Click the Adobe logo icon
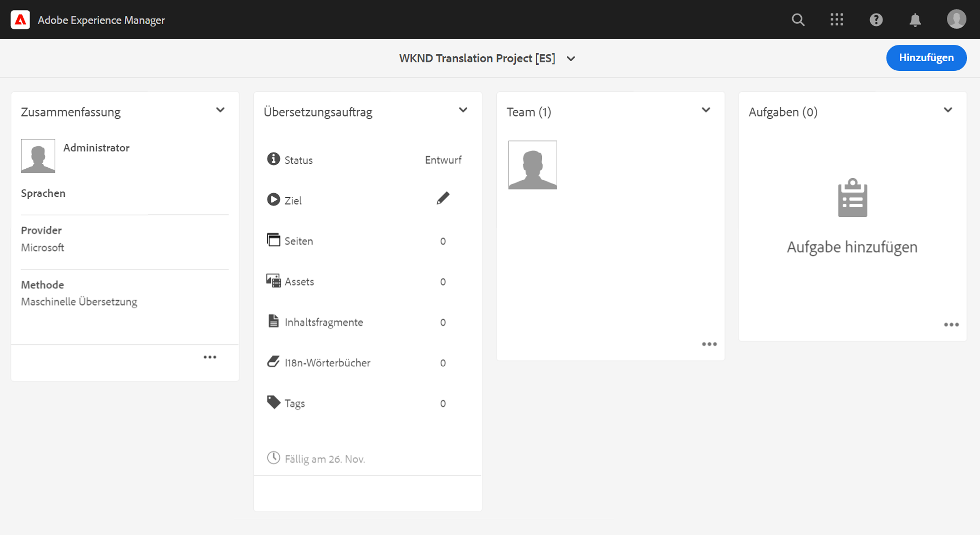980x535 pixels. click(20, 20)
